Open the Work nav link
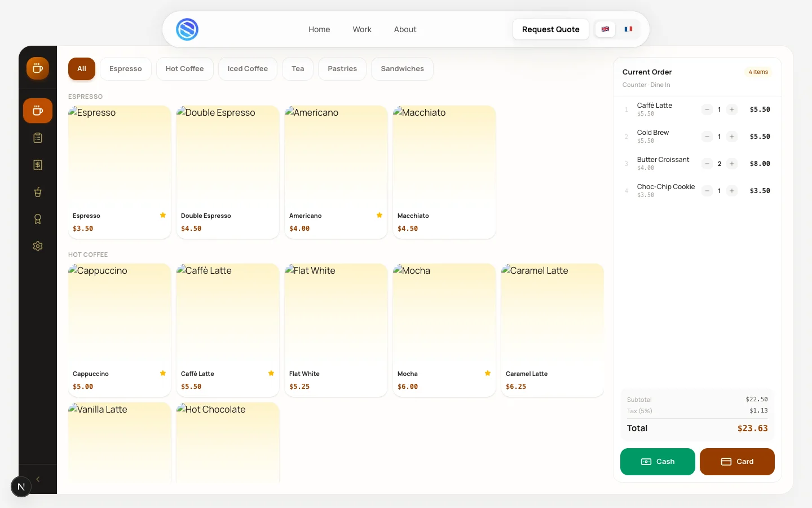 click(x=362, y=29)
